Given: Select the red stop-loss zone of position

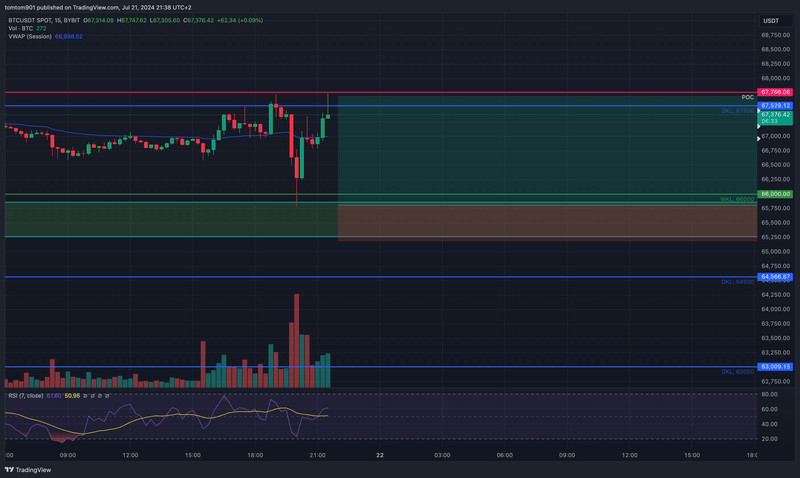Looking at the screenshot, I should [547, 222].
